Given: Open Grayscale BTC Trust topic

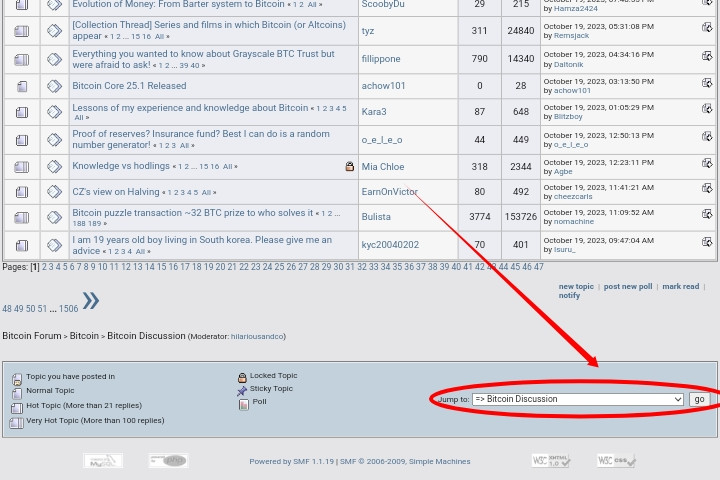Looking at the screenshot, I should (x=203, y=59).
